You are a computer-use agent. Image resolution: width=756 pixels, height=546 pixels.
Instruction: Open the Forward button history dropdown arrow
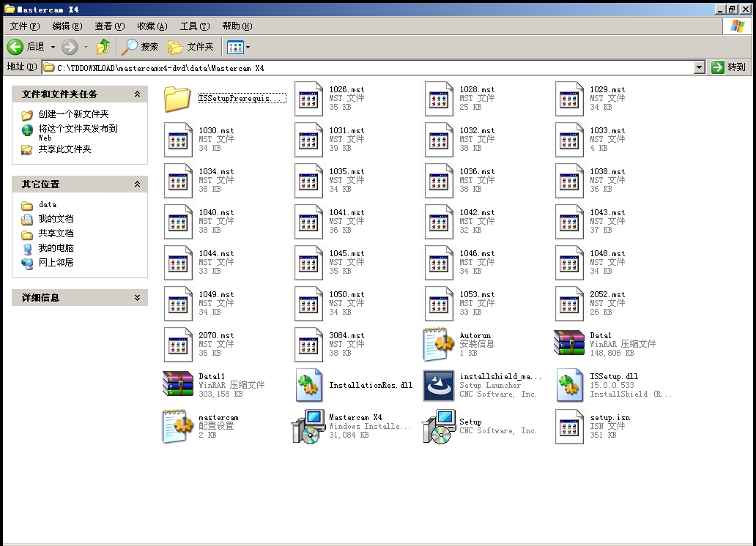[x=86, y=48]
